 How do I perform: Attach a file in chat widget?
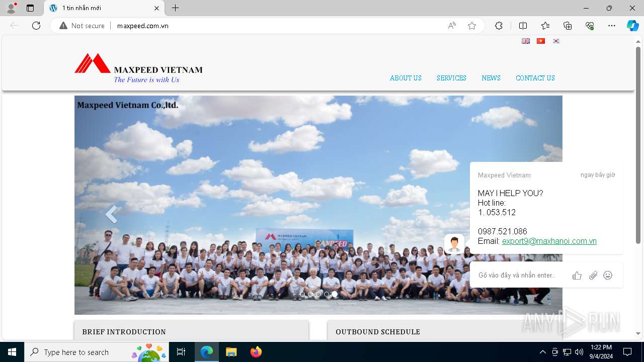(x=593, y=275)
